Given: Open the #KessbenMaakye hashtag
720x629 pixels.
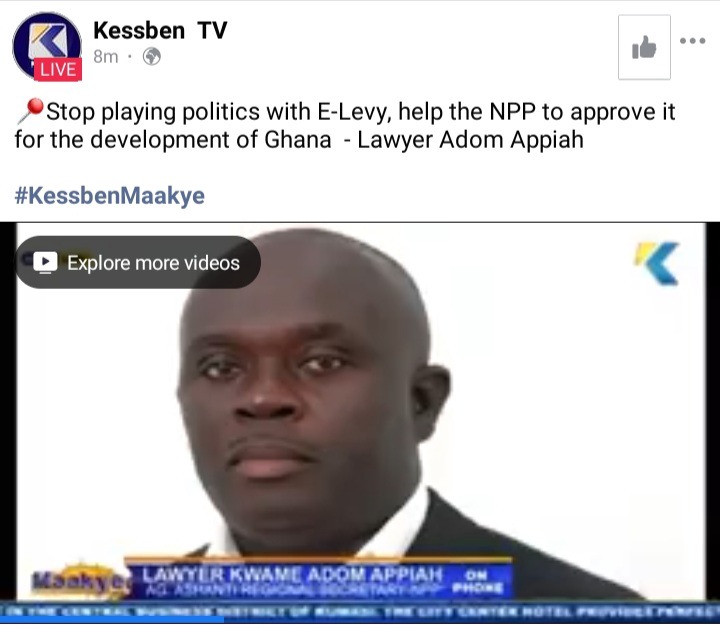Looking at the screenshot, I should [x=110, y=195].
